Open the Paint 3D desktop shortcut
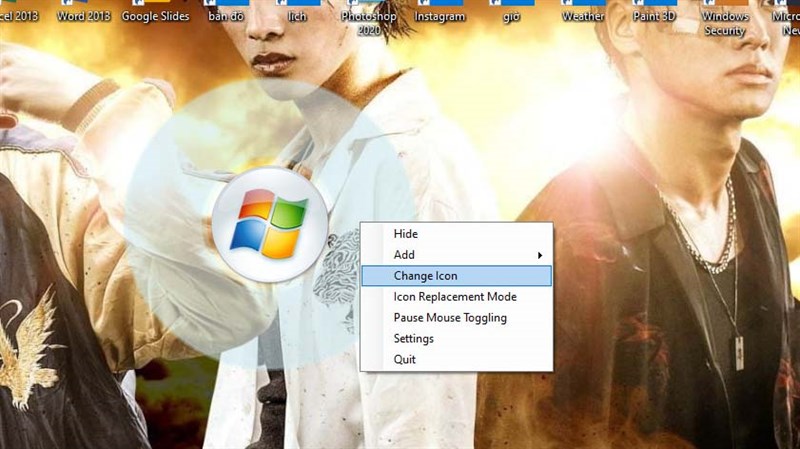The image size is (800, 449). 654,12
